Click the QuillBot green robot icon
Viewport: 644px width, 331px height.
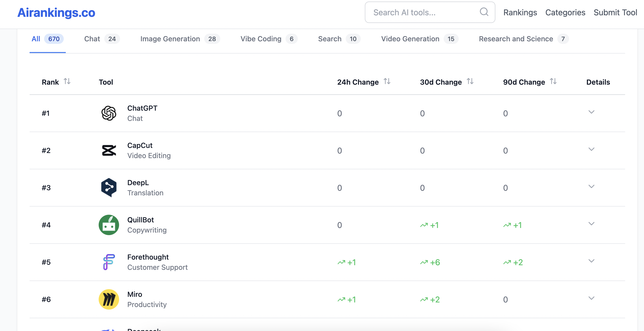coord(109,225)
